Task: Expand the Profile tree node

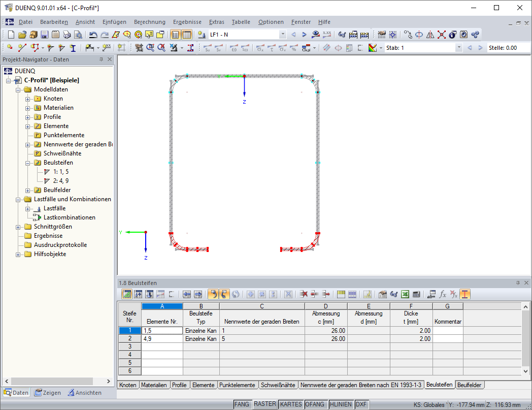Action: pos(28,117)
